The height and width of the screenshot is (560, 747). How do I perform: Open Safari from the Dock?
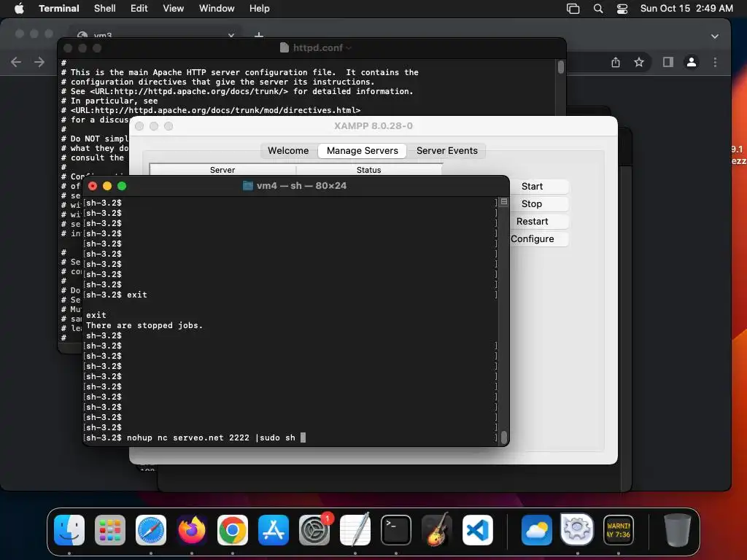click(x=151, y=529)
